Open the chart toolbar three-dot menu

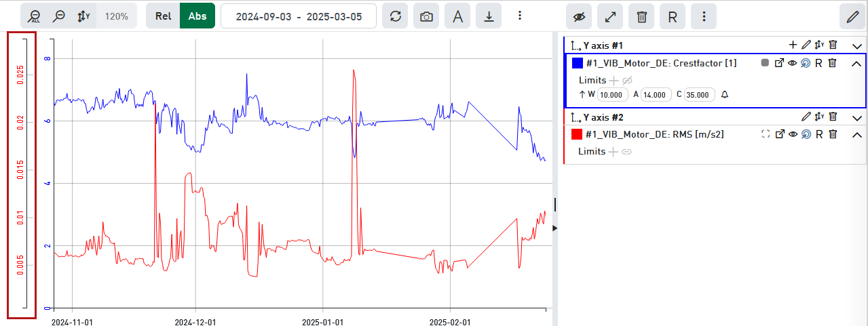tap(520, 16)
